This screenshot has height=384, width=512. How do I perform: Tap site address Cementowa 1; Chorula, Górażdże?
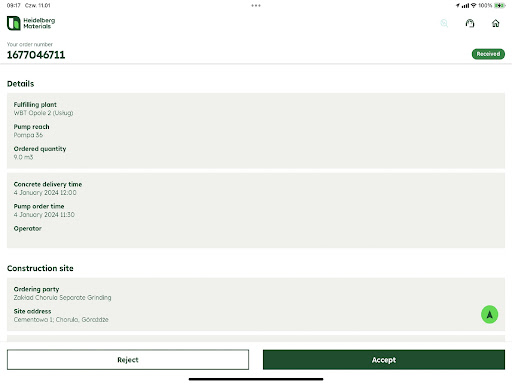point(61,319)
